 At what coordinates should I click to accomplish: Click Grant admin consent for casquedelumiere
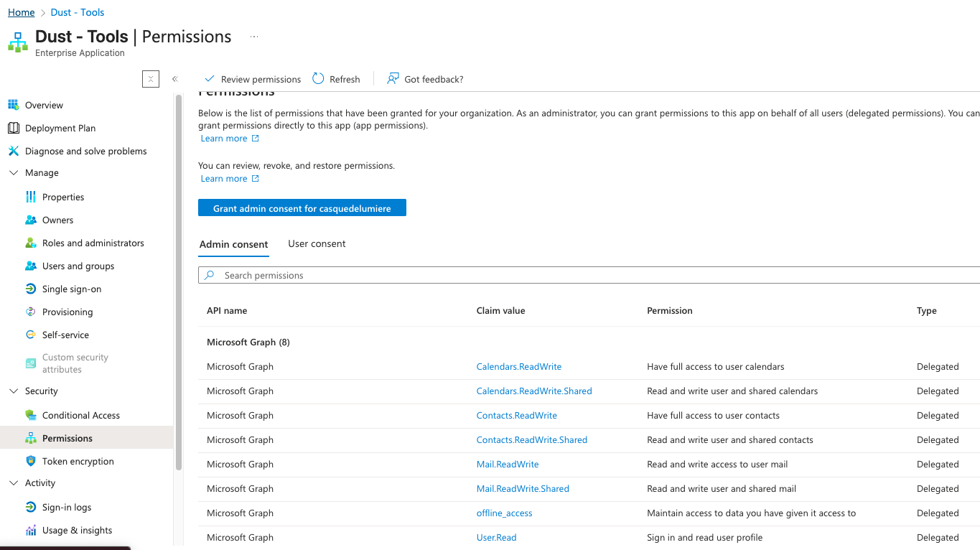click(302, 208)
